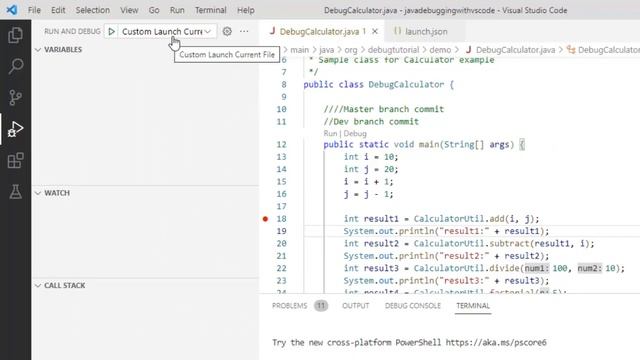
Task: Click line 21 println result2 statement
Action: point(446,256)
